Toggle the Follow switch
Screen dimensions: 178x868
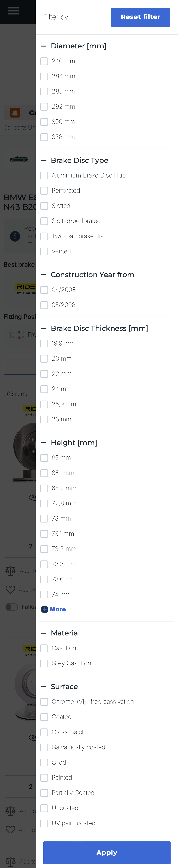point(11,607)
